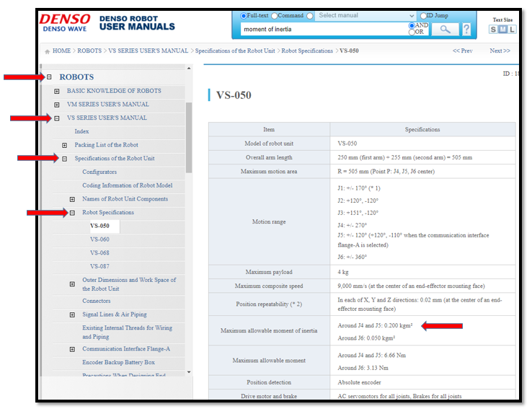Click the tree panel scroll up arrow
Screen dimensions: 532x409
(189, 69)
